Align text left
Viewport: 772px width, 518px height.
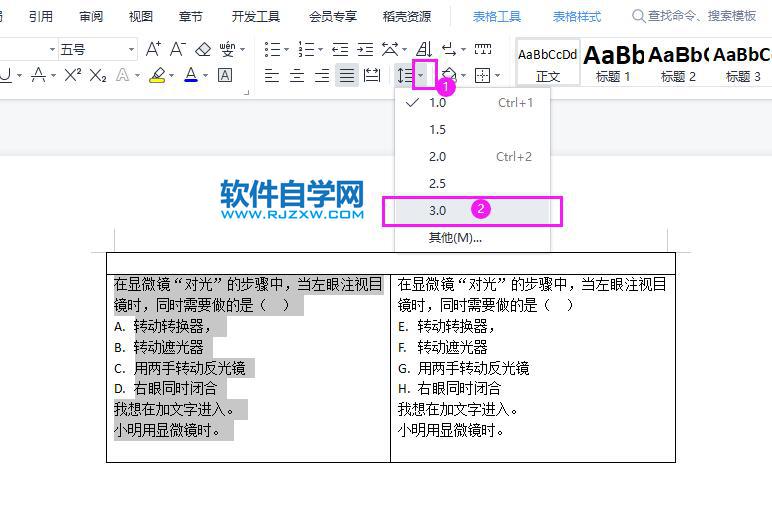272,75
